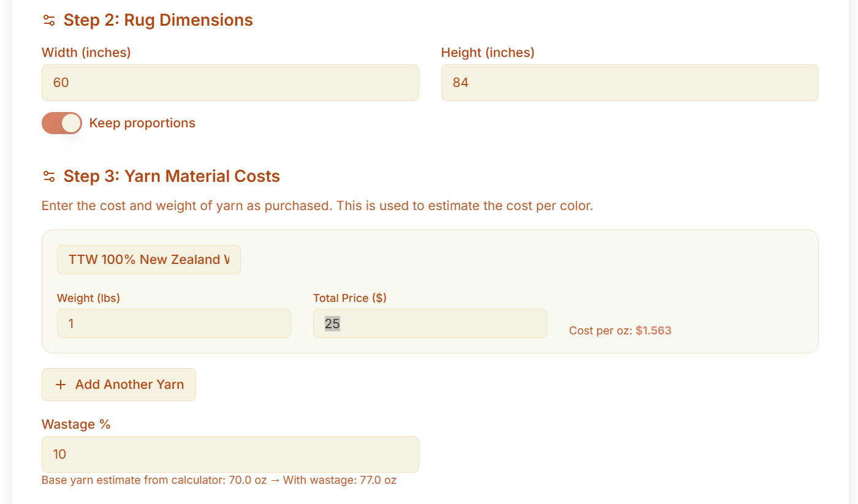Select the Step 2: Rug Dimensions heading
The height and width of the screenshot is (504, 858).
(158, 20)
